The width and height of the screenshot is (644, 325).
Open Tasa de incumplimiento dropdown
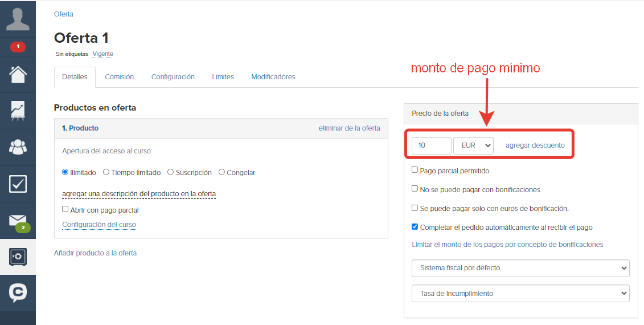point(520,293)
